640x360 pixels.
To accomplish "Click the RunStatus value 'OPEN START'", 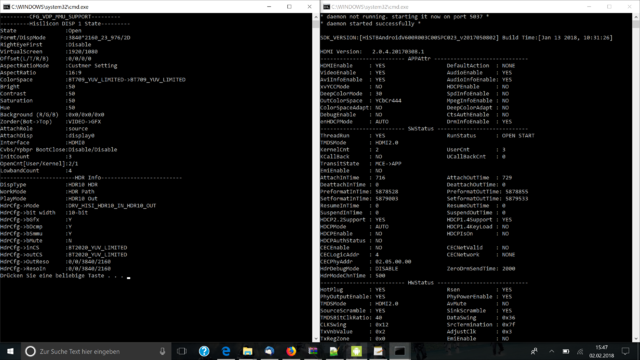I will tap(518, 136).
